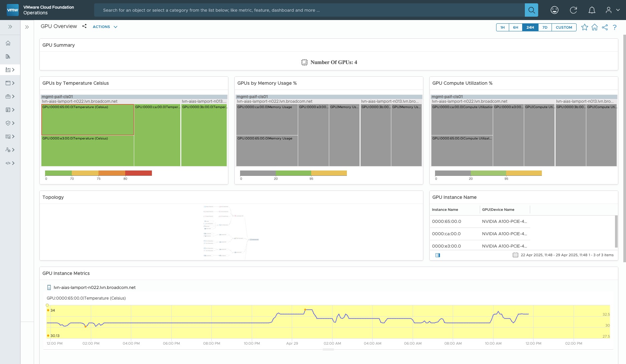Select the 24H time range tab
The height and width of the screenshot is (364, 626).
[x=530, y=27]
